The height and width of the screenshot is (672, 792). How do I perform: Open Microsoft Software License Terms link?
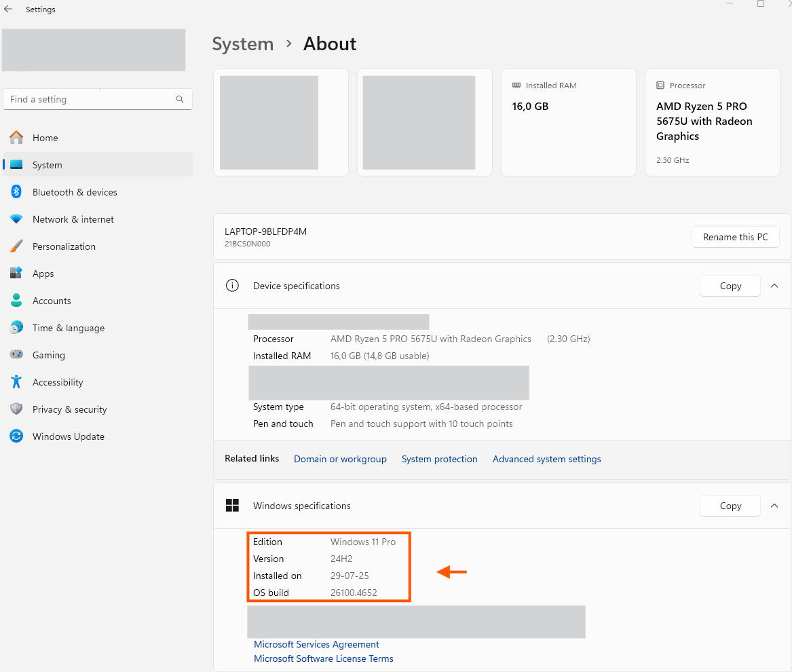pyautogui.click(x=323, y=658)
